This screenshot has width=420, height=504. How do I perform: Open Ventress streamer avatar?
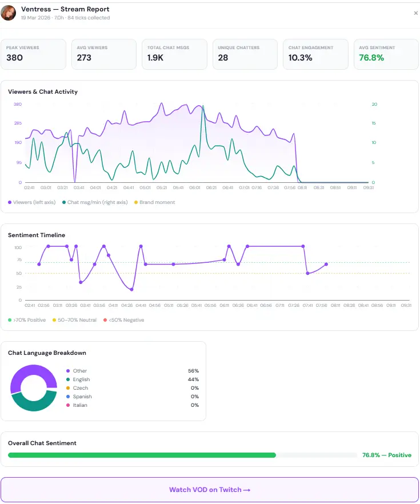click(x=9, y=13)
